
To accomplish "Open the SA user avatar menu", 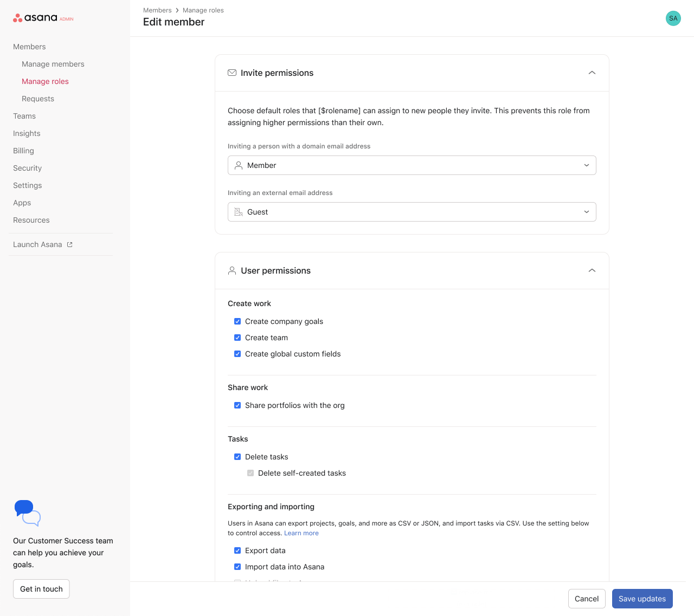I will point(673,18).
